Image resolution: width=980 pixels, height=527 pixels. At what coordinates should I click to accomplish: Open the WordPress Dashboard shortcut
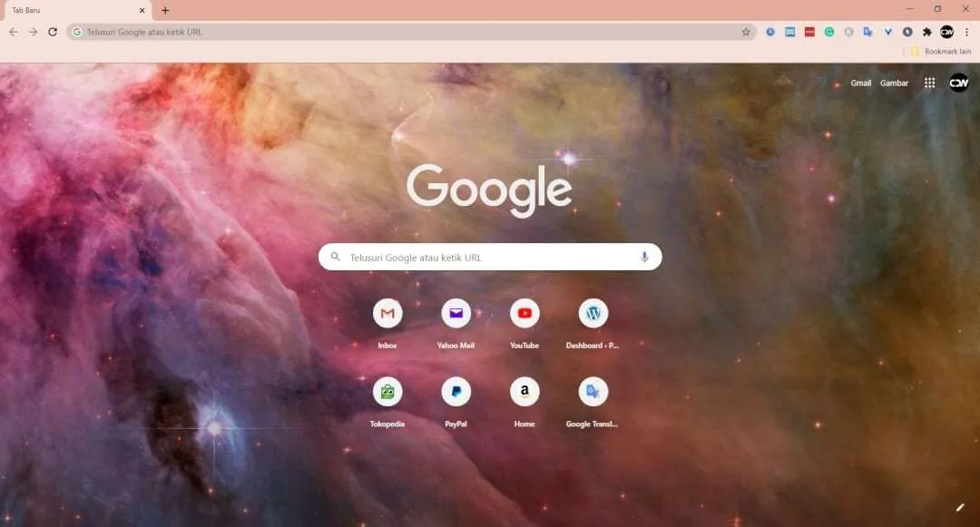tap(593, 324)
